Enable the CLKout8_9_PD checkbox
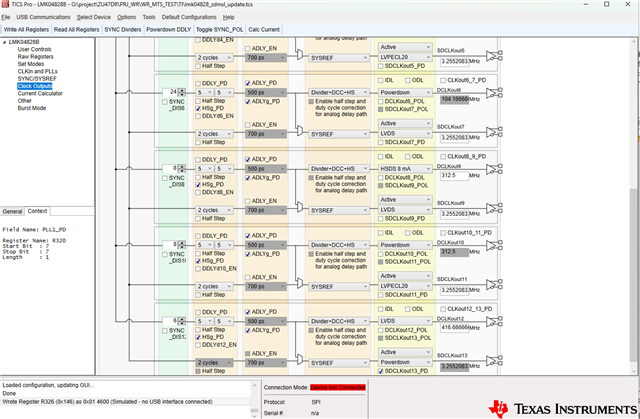 tap(443, 157)
